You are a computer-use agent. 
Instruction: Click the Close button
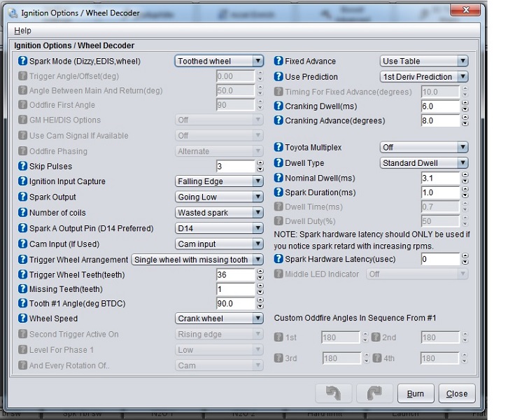pos(456,393)
